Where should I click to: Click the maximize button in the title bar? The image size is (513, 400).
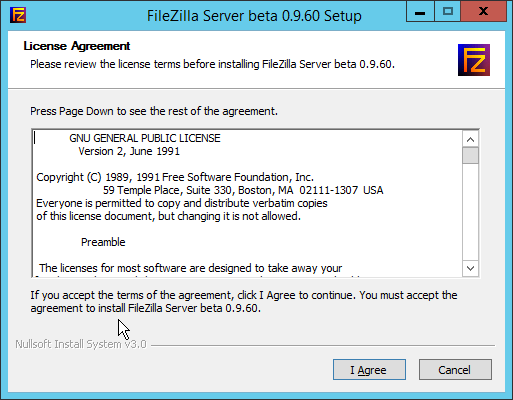447,12
